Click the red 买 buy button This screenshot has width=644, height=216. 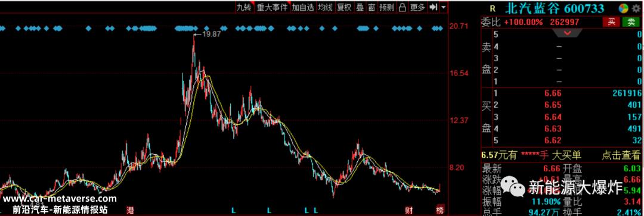[612, 22]
